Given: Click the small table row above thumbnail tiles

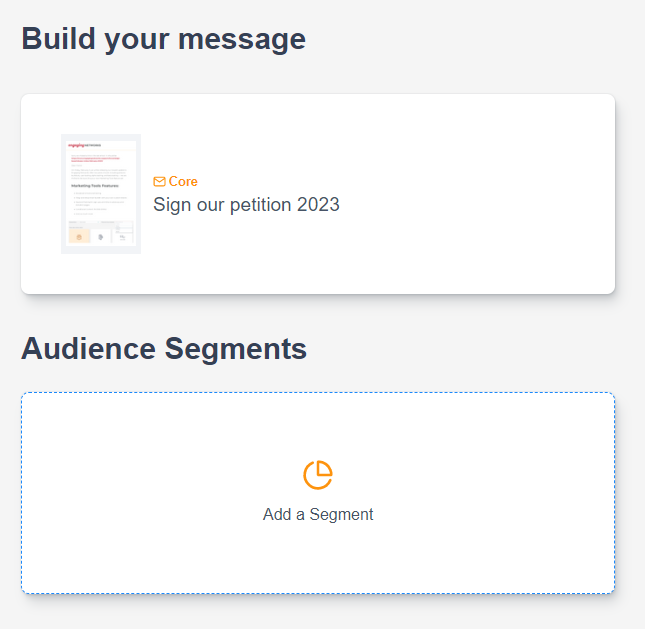Looking at the screenshot, I should tap(100, 221).
